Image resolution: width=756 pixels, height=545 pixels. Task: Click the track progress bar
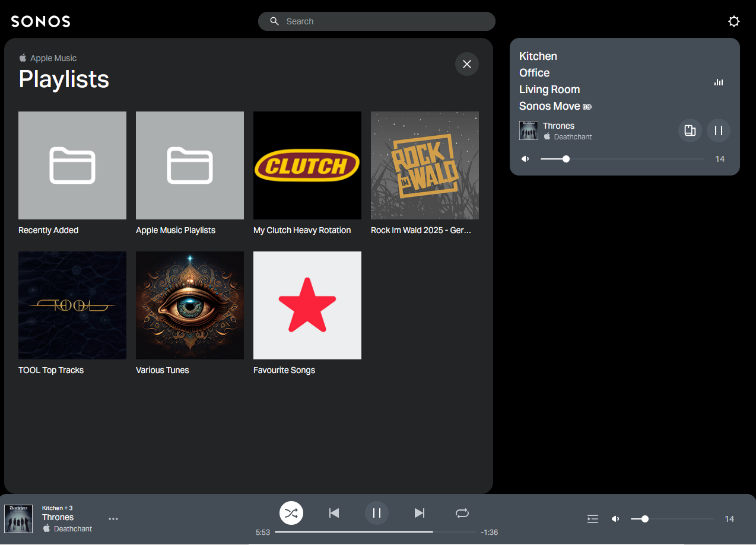[375, 532]
